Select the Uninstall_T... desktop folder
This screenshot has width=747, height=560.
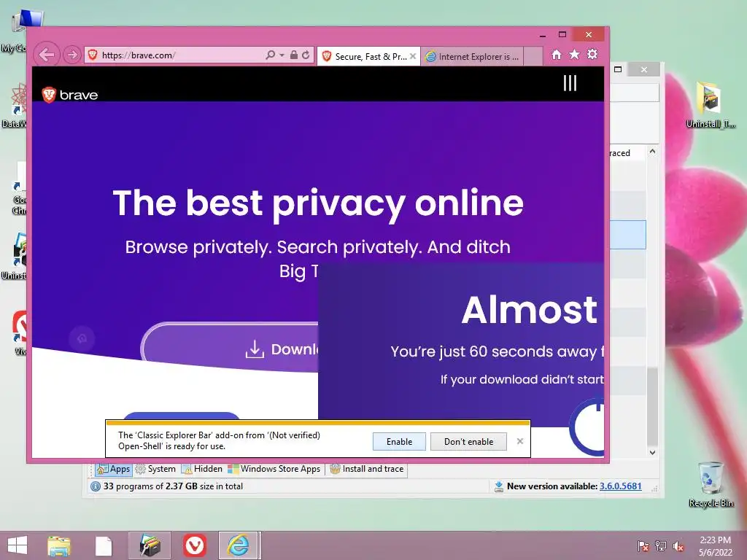pyautogui.click(x=711, y=105)
